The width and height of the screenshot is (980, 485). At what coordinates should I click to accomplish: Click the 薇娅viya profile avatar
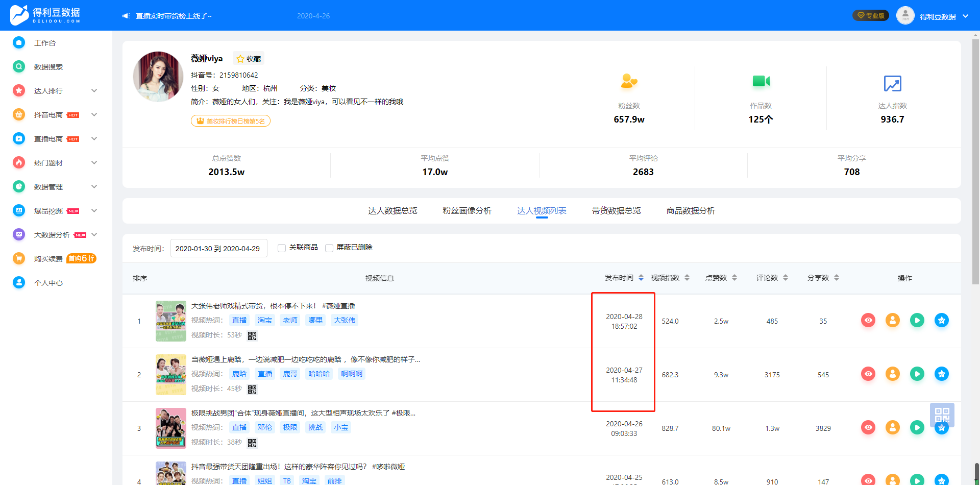click(x=158, y=77)
